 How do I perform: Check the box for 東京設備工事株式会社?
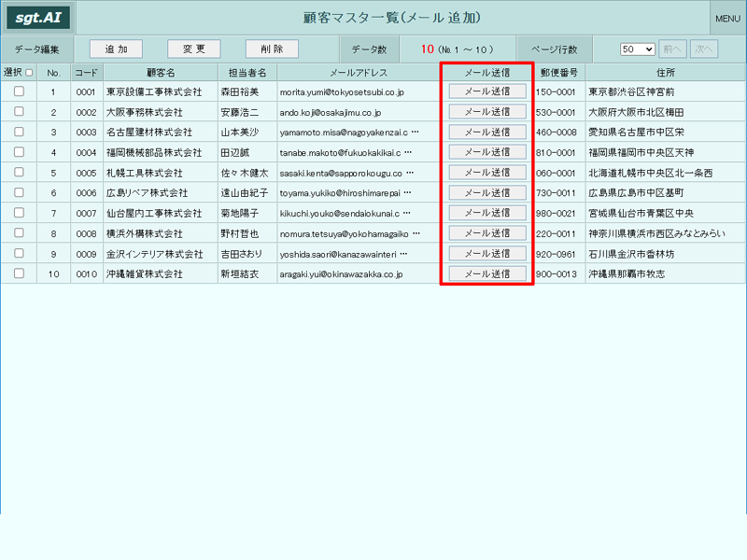click(19, 91)
